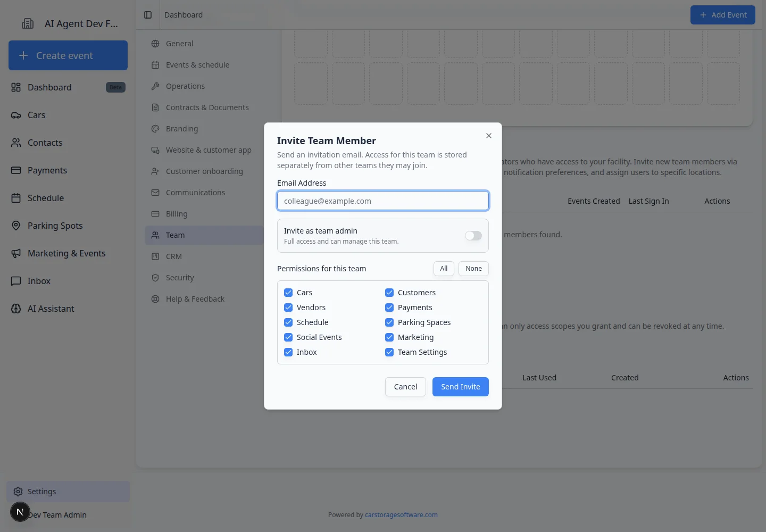The width and height of the screenshot is (766, 532).
Task: Click Cancel in the invite dialog
Action: click(405, 387)
